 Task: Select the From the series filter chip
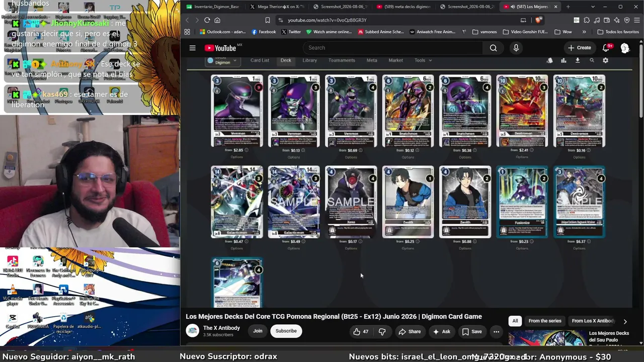point(545,321)
